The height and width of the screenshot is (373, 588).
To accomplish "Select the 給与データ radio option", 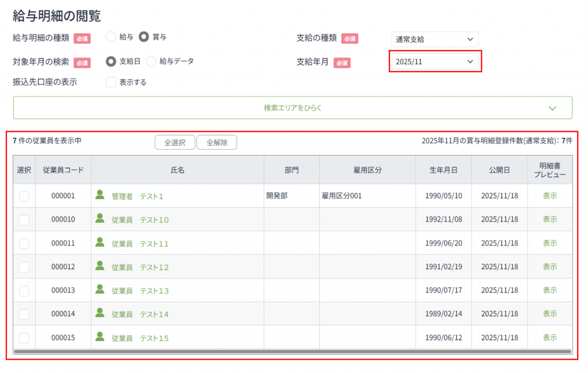I will (151, 61).
